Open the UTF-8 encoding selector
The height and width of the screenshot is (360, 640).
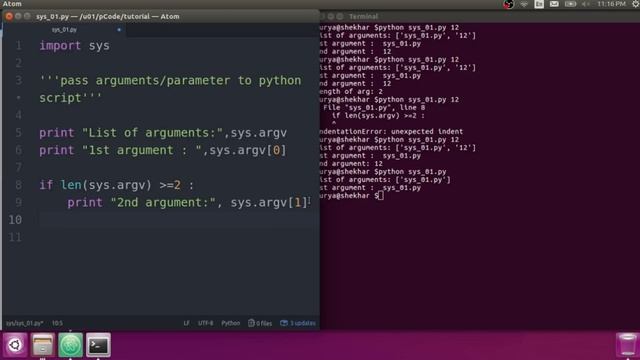pyautogui.click(x=205, y=323)
